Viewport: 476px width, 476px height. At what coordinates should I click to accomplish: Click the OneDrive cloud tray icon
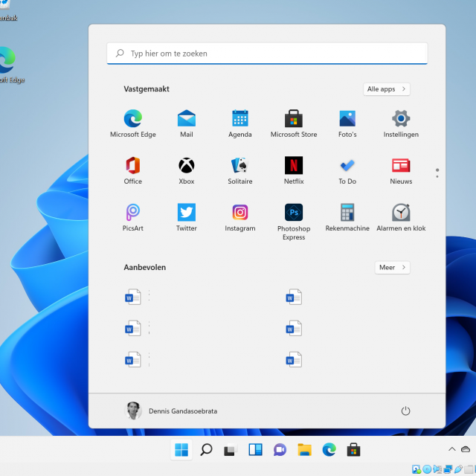tap(466, 449)
